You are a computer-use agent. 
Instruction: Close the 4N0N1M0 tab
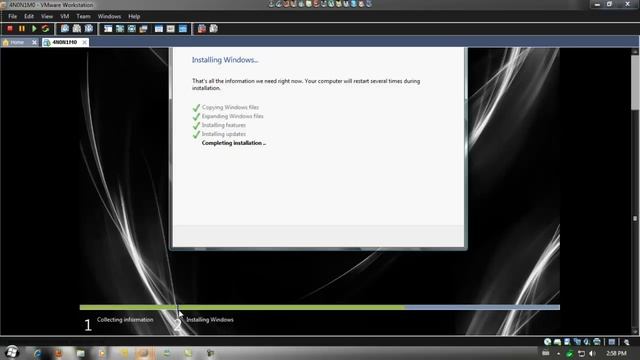84,42
